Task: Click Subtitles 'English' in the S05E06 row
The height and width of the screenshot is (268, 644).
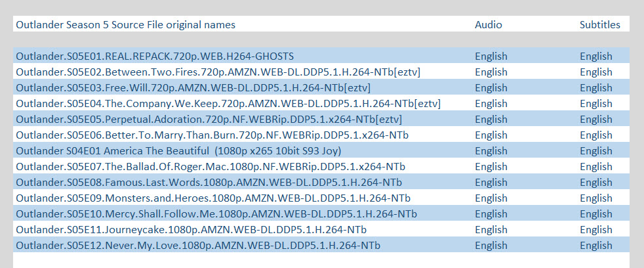Action: click(596, 135)
